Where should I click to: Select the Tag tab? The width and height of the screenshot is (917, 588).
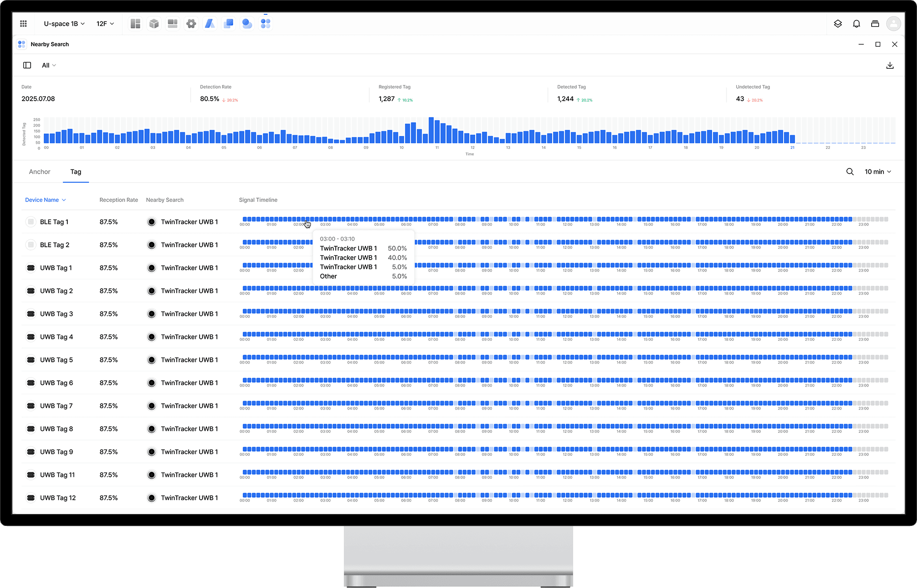75,172
